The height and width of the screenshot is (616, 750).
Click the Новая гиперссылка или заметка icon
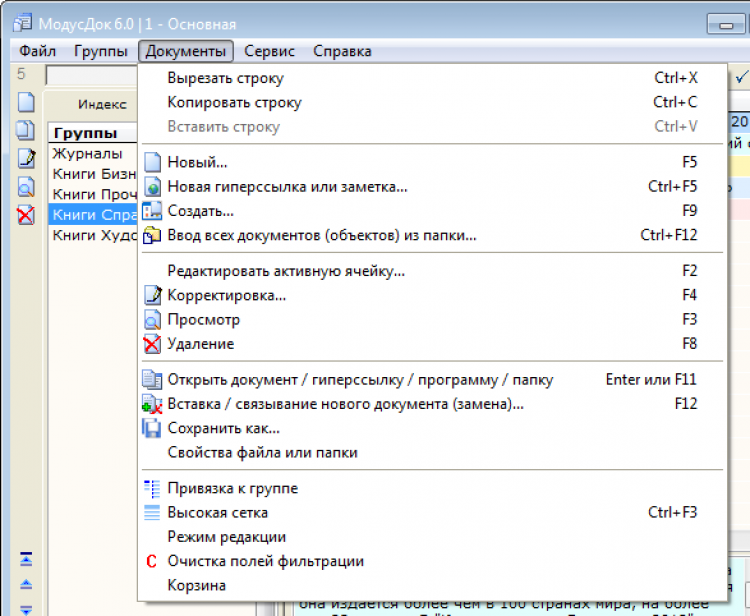coord(153,187)
